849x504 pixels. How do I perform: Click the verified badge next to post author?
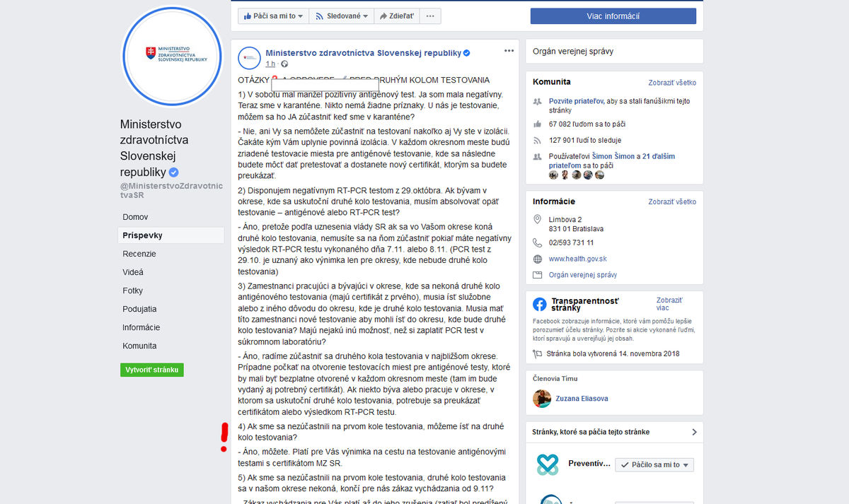[467, 53]
